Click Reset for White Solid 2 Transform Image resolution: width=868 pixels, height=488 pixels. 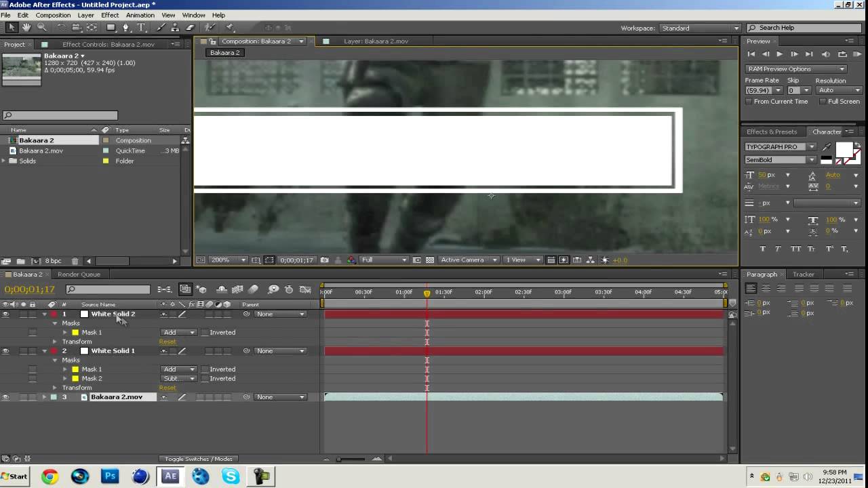click(x=167, y=342)
